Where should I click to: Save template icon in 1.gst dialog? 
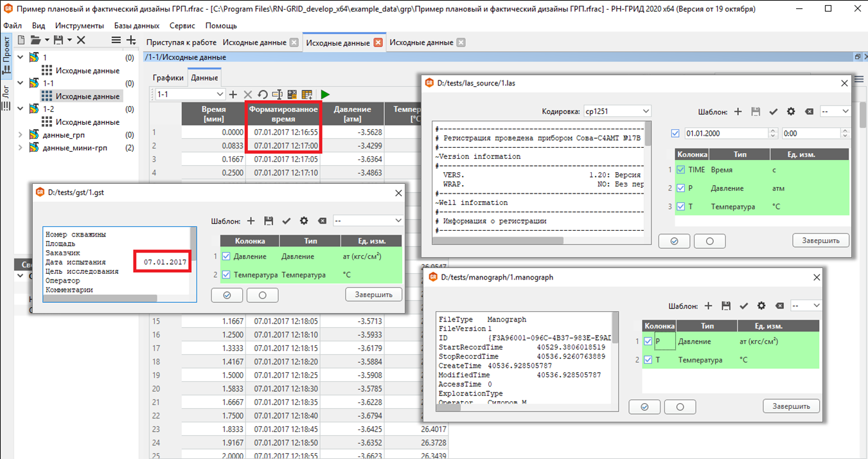269,221
